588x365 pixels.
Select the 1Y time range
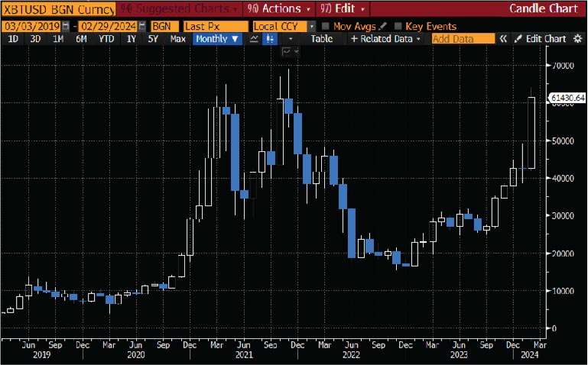tap(131, 39)
